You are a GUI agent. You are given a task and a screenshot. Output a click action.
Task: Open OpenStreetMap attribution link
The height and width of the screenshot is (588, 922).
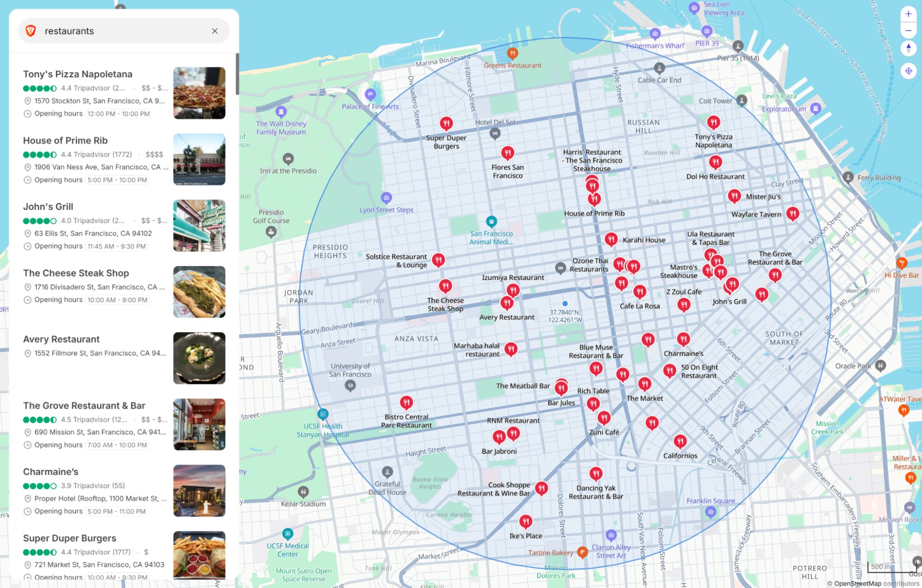click(x=857, y=583)
